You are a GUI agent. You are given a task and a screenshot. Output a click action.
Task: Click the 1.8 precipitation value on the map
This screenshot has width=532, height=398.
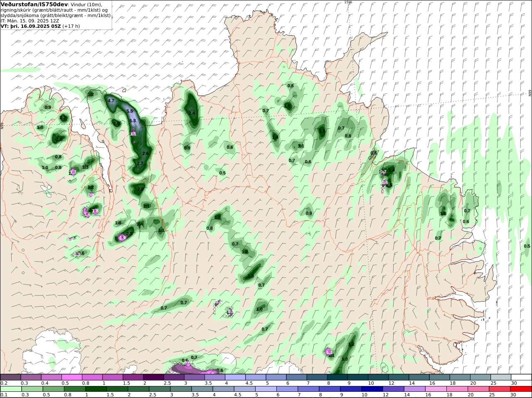[x=287, y=106]
